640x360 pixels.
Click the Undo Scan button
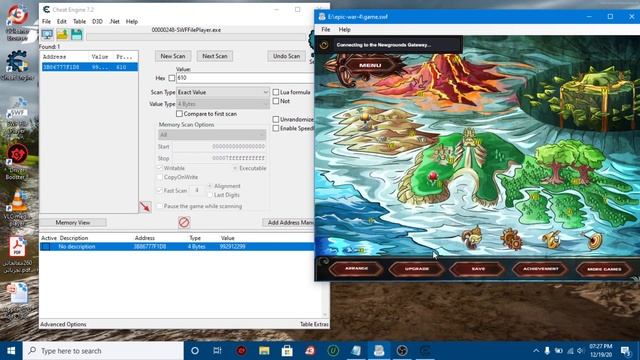click(286, 56)
